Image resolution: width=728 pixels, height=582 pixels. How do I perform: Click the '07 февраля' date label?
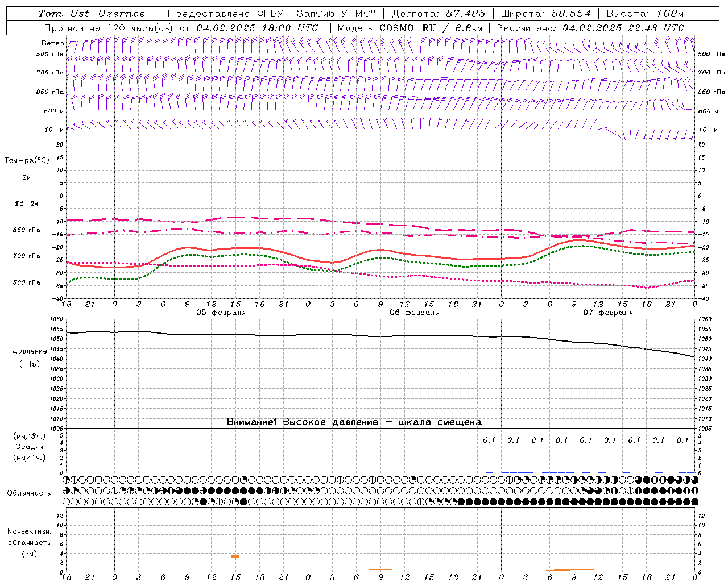608,313
